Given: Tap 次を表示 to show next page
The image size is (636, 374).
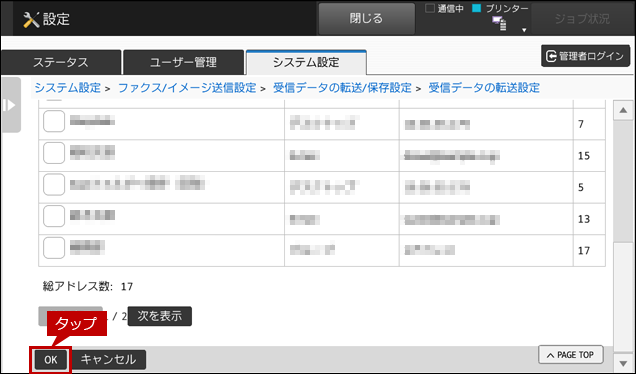Looking at the screenshot, I should pos(160,316).
